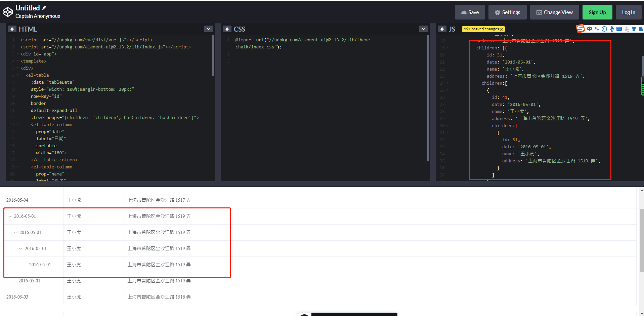
Task: Expand the CSS panel dropdown chevron
Action: click(x=424, y=29)
